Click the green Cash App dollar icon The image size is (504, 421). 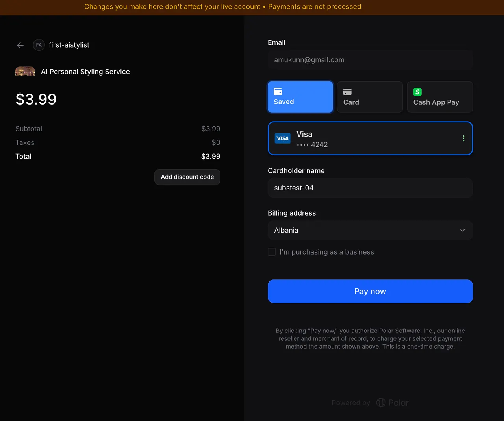tap(417, 92)
